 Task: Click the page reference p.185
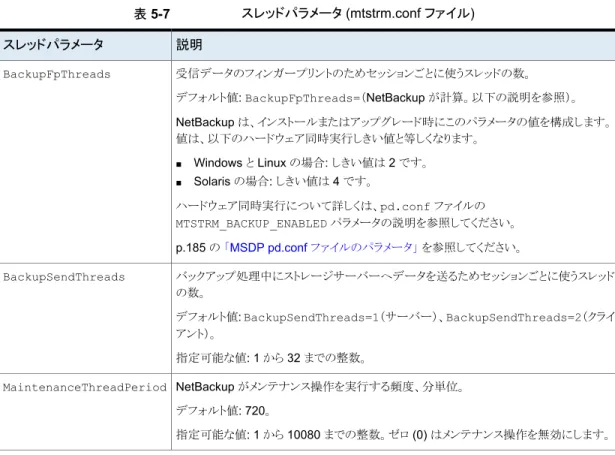(x=191, y=248)
